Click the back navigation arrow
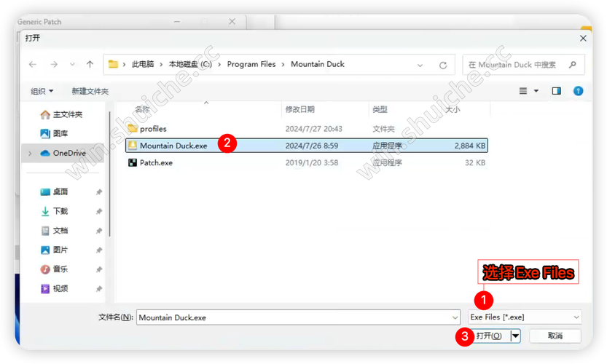The width and height of the screenshot is (607, 364). (32, 64)
